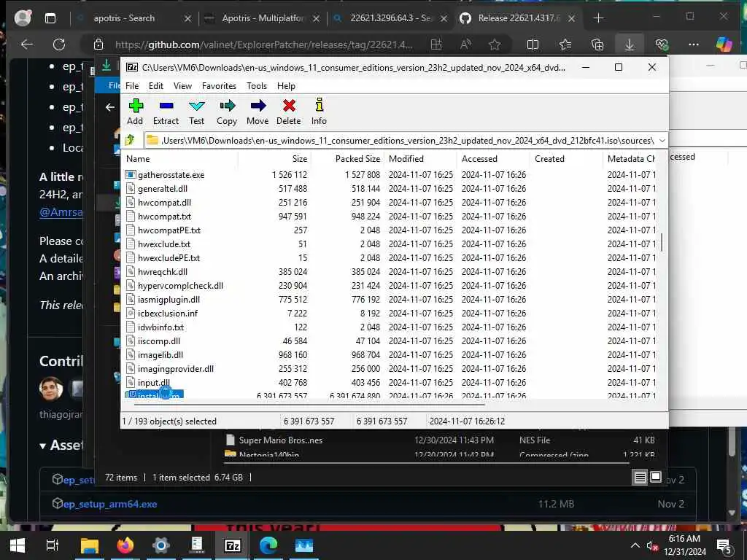Select input.dll in the file list
The image size is (747, 560).
[153, 382]
